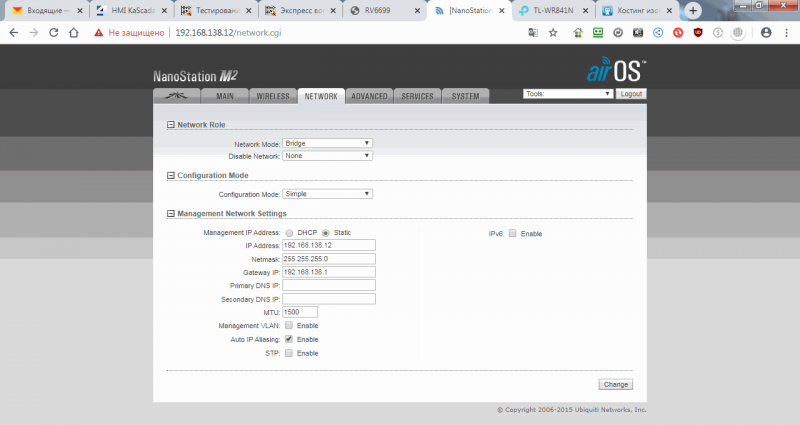Click the Netmask field
800x425 pixels.
click(x=329, y=259)
